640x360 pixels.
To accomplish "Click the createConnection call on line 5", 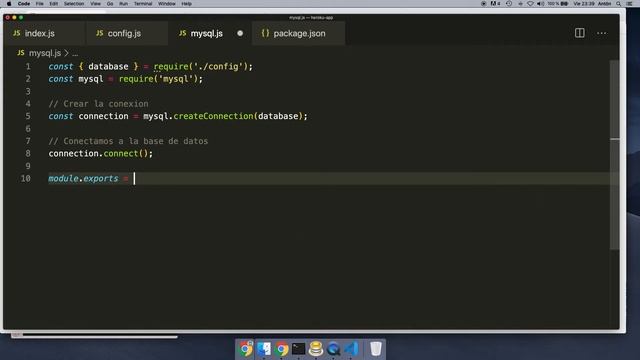I will 213,116.
